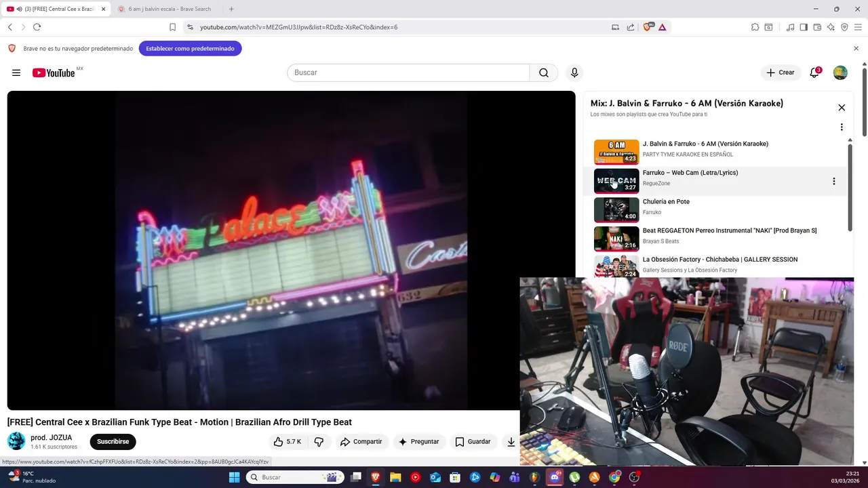Viewport: 868px width, 488px height.
Task: Open the Mix playlist options menu
Action: (x=842, y=127)
